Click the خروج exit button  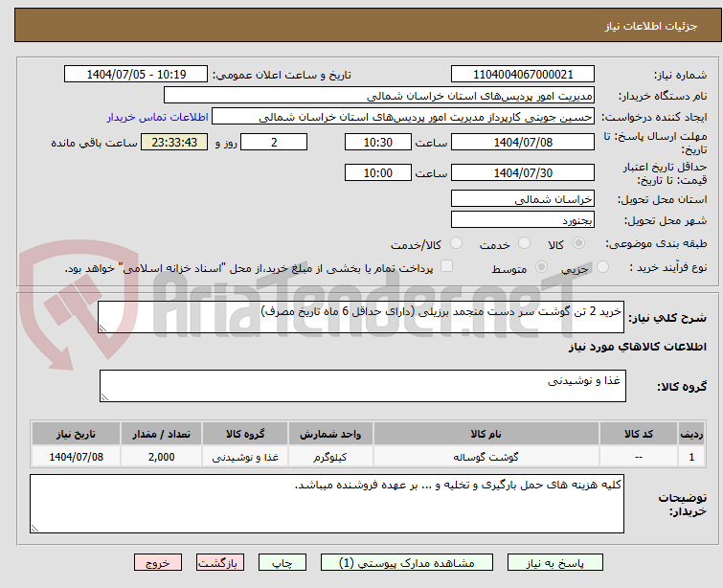click(x=158, y=563)
